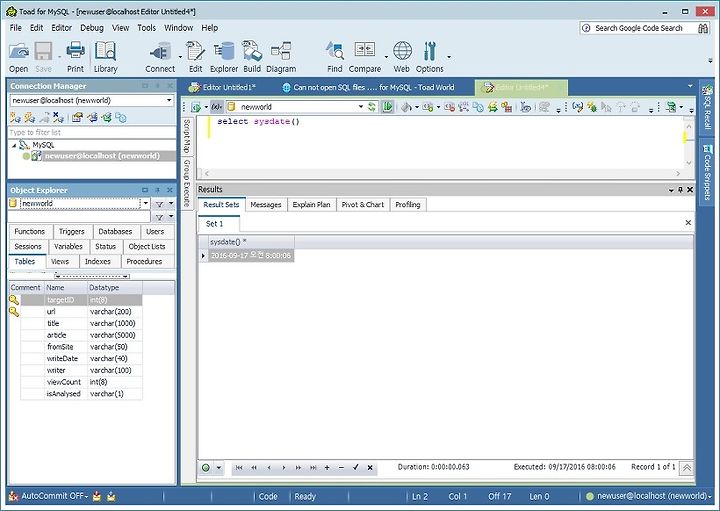Click the post edit checkmark button
The image size is (720, 511).
(355, 467)
